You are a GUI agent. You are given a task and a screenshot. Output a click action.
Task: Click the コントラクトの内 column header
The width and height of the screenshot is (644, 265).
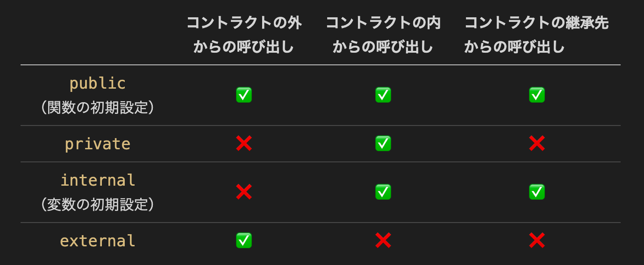(x=383, y=35)
